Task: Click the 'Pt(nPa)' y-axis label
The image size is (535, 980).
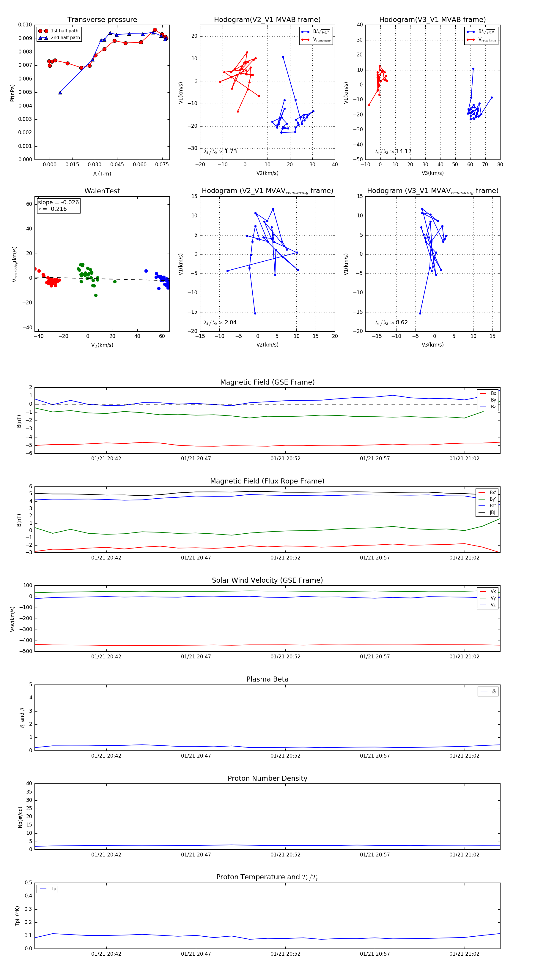Action: pyautogui.click(x=12, y=92)
